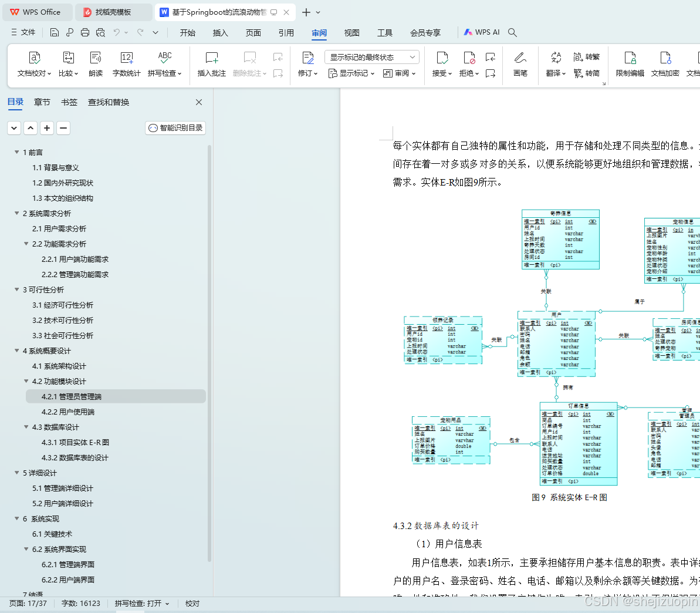This screenshot has height=613, width=700.
Task: Click 插入批注 insert comment icon
Action: (212, 64)
